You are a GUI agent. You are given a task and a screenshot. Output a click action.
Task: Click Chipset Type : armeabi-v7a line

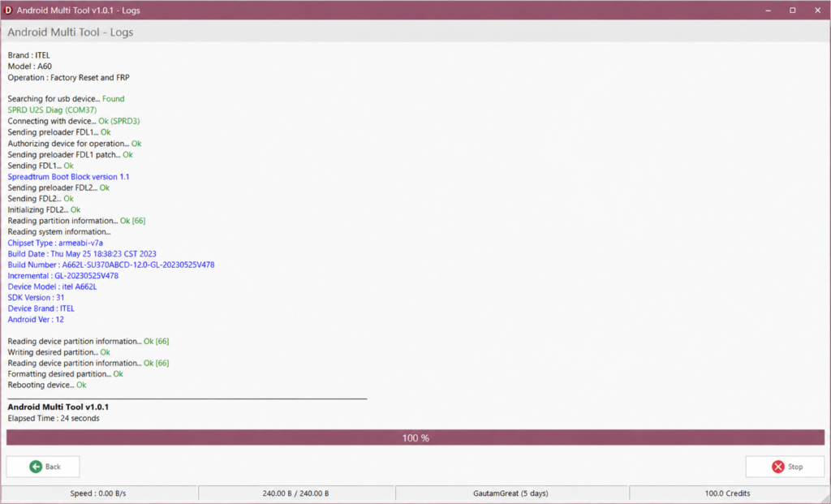[55, 243]
